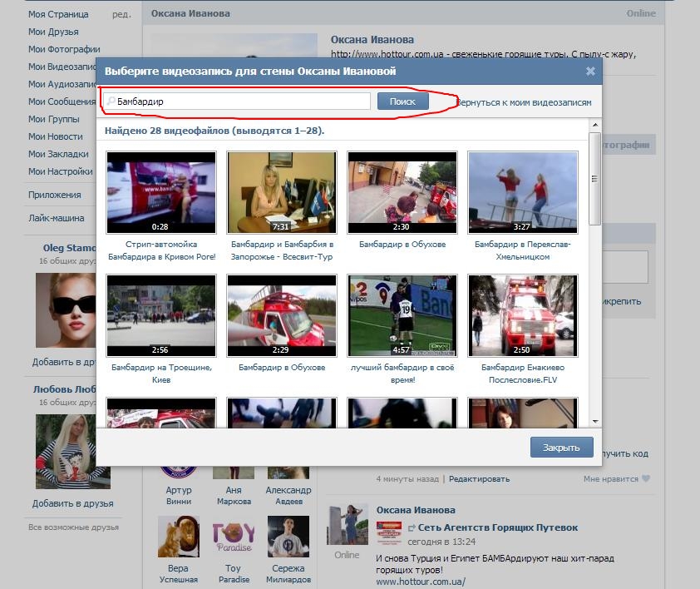
Task: Open Сеть Агентств Горящих Путевок repost link
Action: (x=498, y=527)
